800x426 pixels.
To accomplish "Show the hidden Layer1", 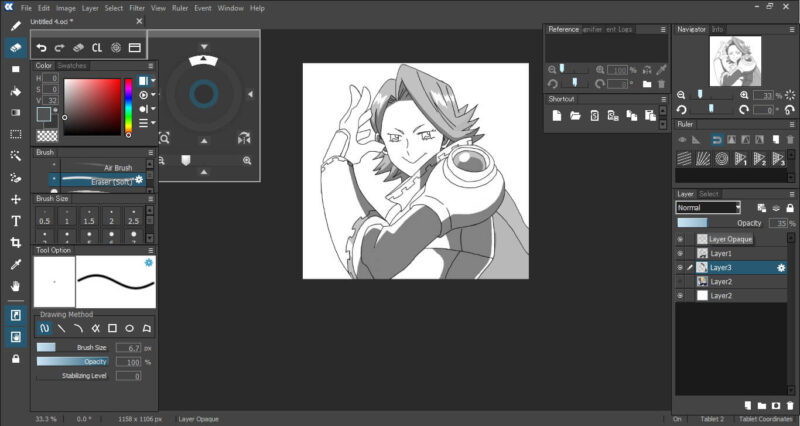I will (x=680, y=254).
